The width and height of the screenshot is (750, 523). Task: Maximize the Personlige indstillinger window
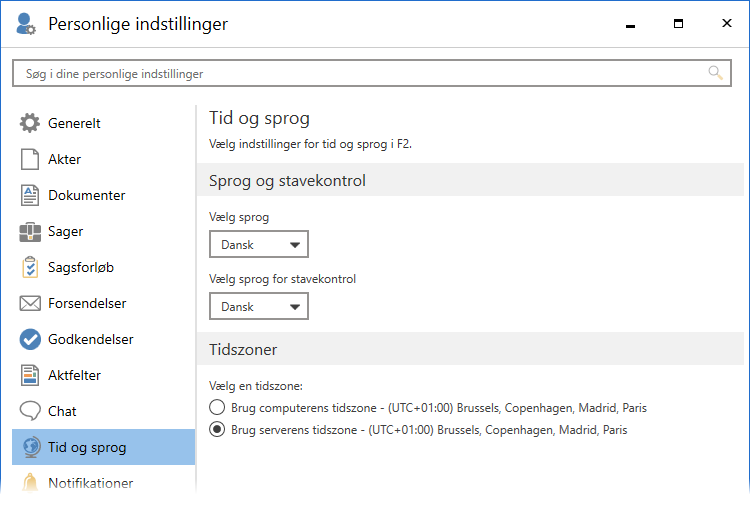(678, 24)
